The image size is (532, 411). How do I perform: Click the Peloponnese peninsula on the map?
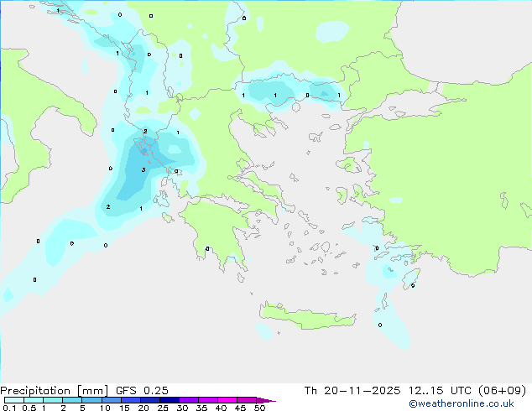click(217, 231)
